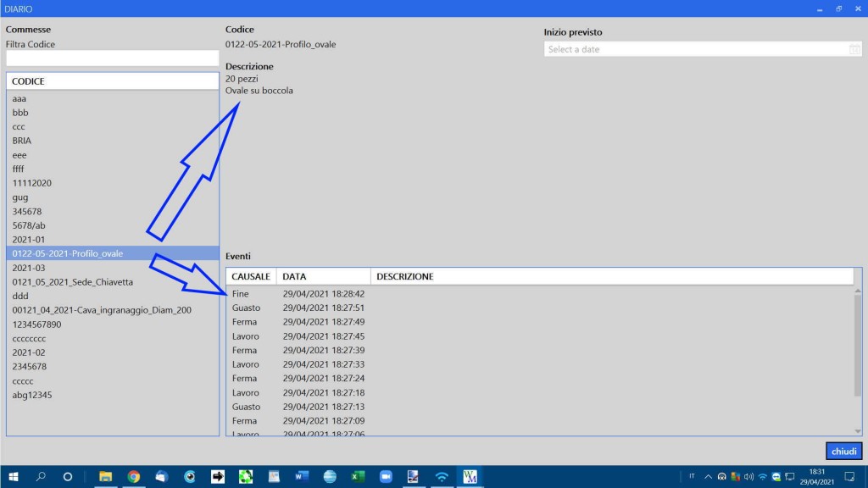Click the IT language indicator

(x=692, y=476)
